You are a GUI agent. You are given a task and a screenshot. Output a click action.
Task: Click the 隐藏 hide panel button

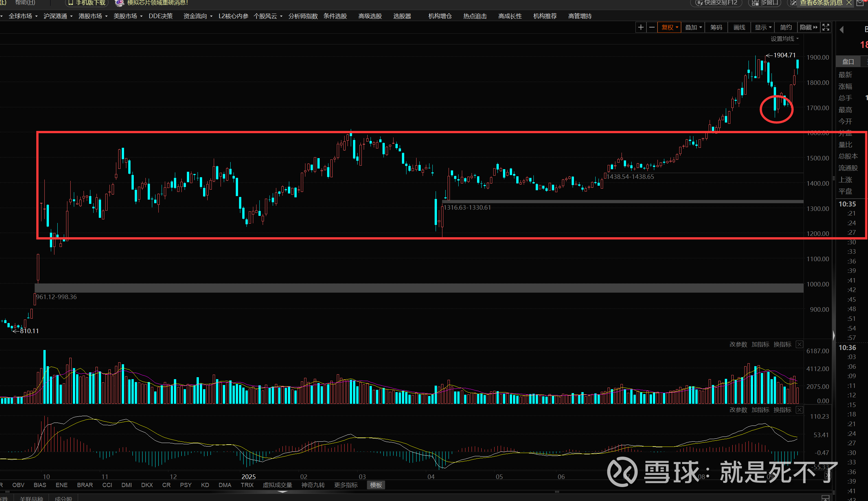tap(808, 28)
